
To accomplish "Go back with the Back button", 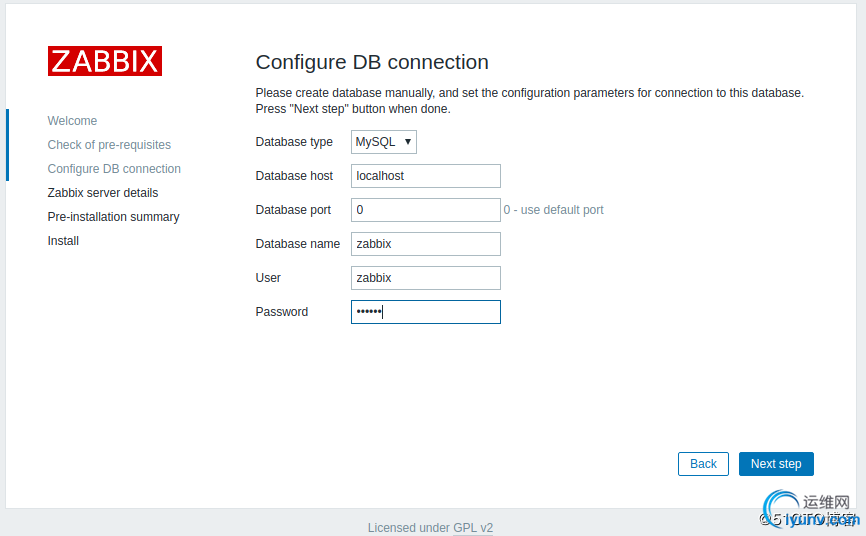I will pyautogui.click(x=703, y=464).
